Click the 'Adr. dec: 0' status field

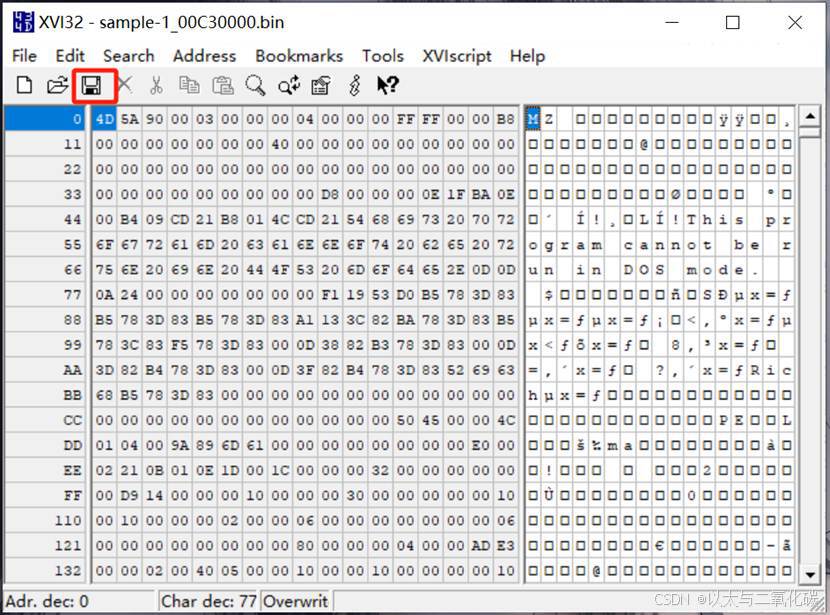(x=79, y=601)
